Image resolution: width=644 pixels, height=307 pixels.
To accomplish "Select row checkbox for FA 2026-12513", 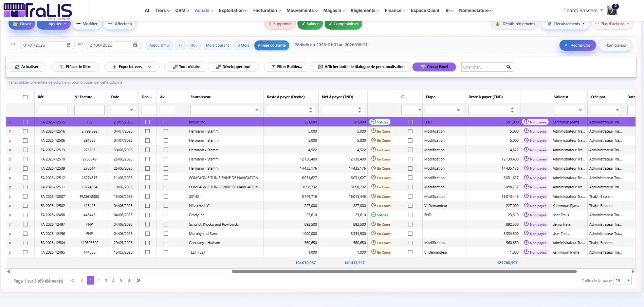I will (x=25, y=150).
